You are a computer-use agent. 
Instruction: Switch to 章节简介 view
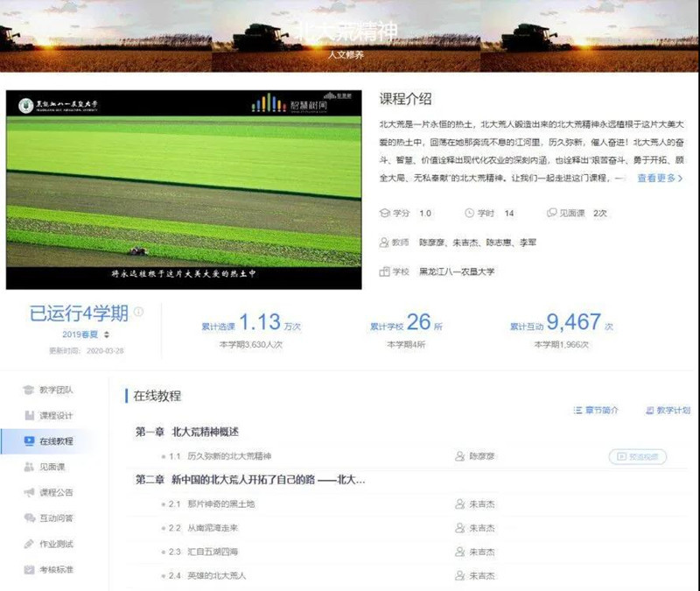[x=596, y=410]
